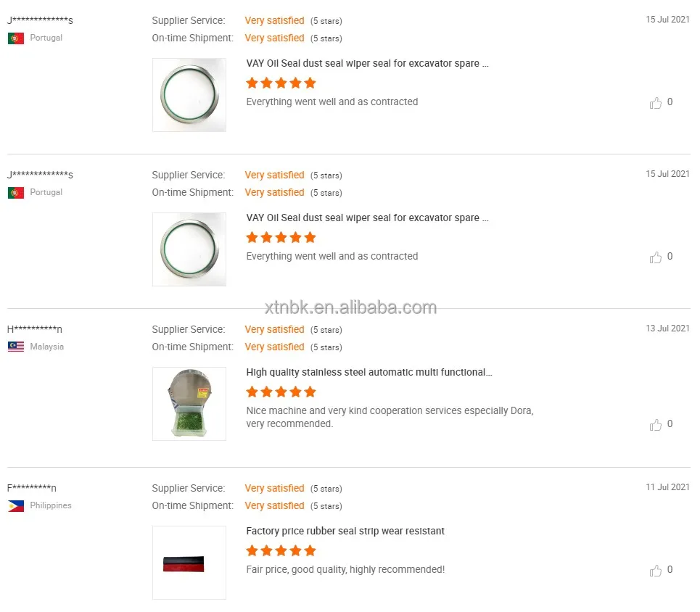The width and height of the screenshot is (700, 612).
Task: Open the stainless steel machine product thumbnail
Action: tap(189, 404)
